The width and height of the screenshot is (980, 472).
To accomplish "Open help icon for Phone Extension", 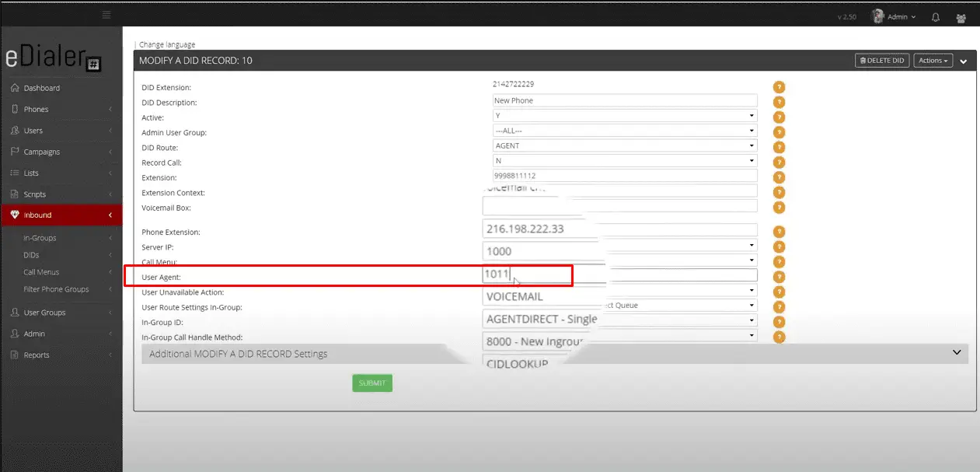I will click(779, 232).
